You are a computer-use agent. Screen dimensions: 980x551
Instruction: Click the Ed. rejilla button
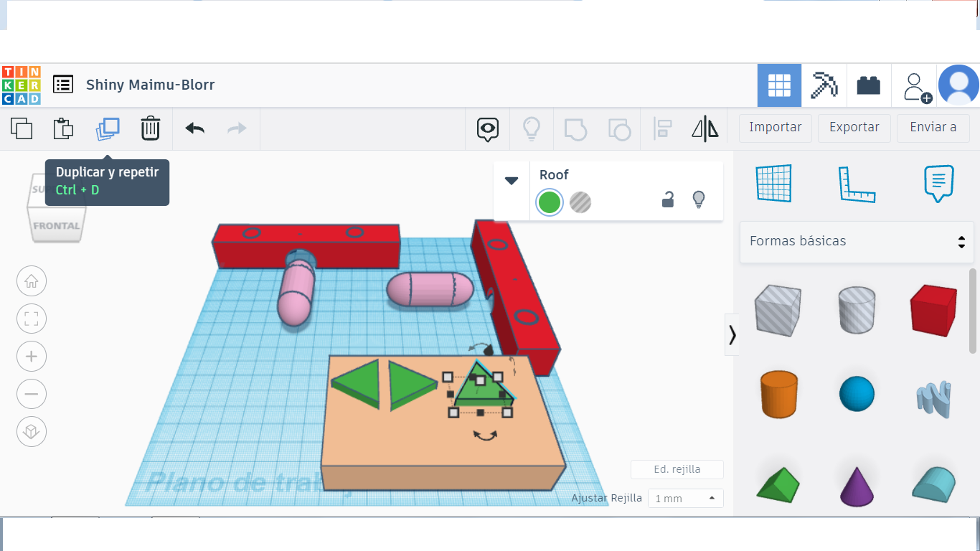[x=677, y=469]
